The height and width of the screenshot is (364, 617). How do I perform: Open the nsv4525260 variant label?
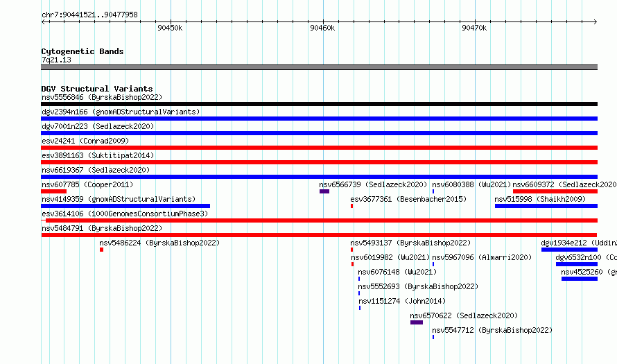tap(589, 272)
